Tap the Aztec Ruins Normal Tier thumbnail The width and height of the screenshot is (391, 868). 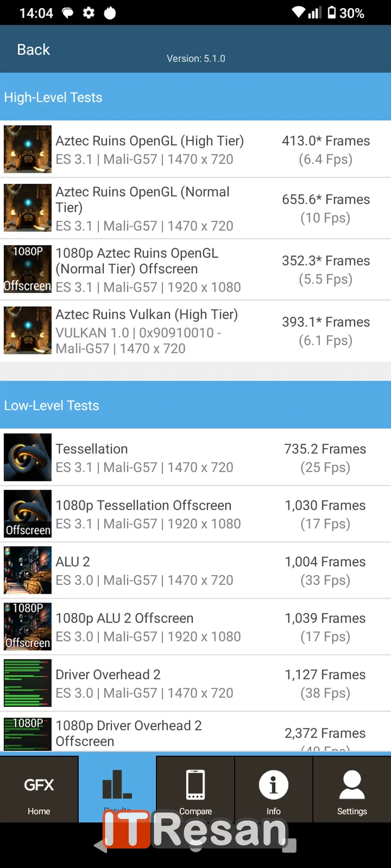[28, 208]
